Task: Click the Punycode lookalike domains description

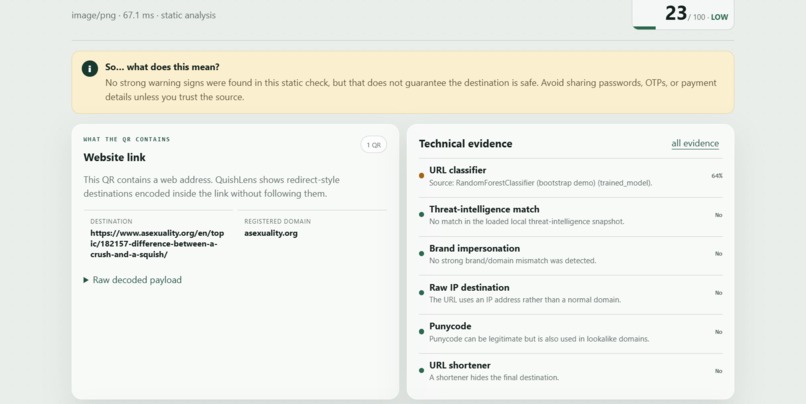Action: click(539, 339)
